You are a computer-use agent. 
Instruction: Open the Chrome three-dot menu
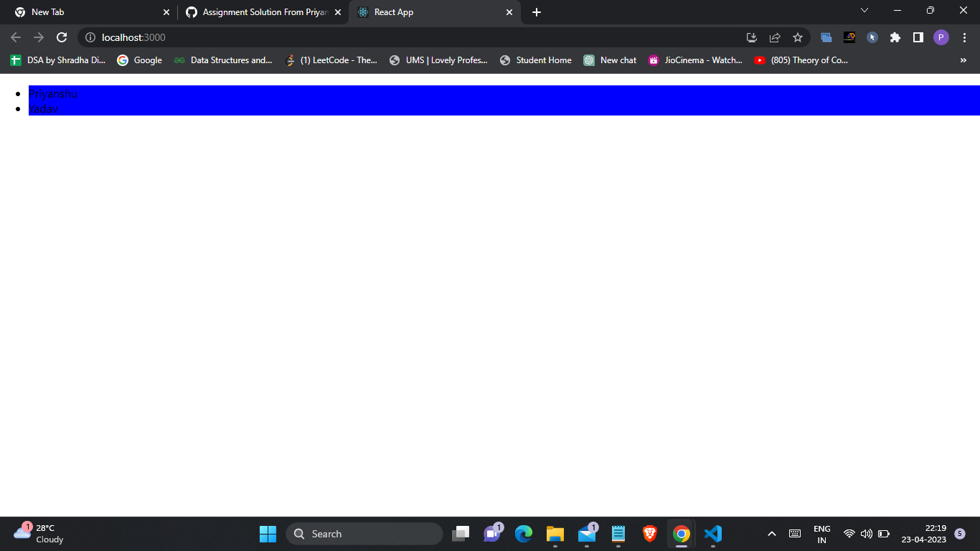[964, 37]
